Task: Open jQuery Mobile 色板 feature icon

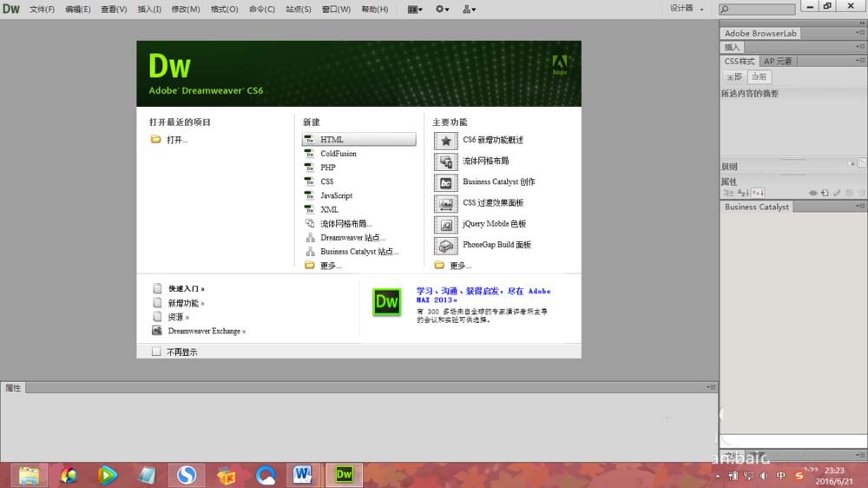Action: click(x=445, y=225)
